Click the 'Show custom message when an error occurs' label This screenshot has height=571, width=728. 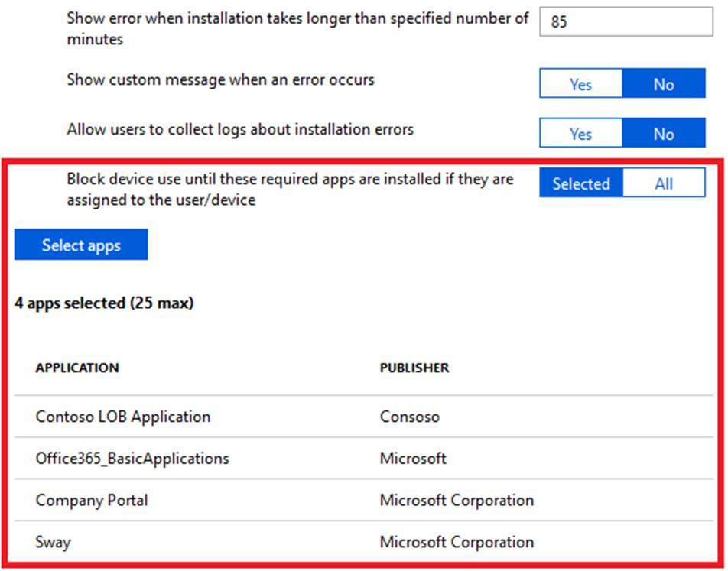[x=220, y=79]
